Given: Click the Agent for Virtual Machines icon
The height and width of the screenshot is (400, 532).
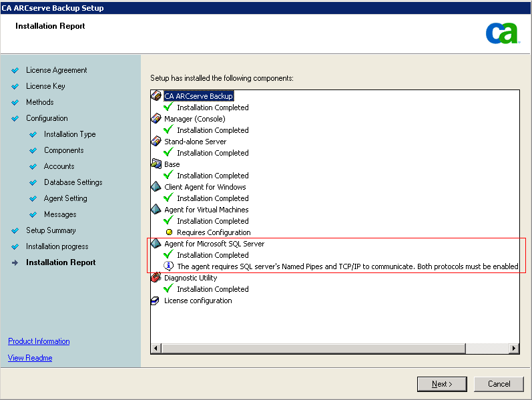Looking at the screenshot, I should click(x=156, y=210).
